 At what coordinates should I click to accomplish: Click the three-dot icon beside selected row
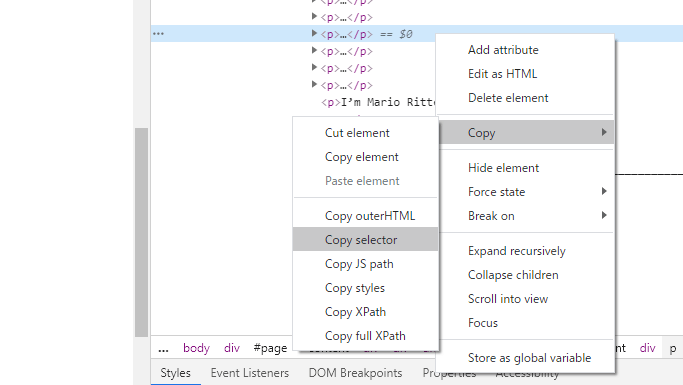(x=158, y=34)
